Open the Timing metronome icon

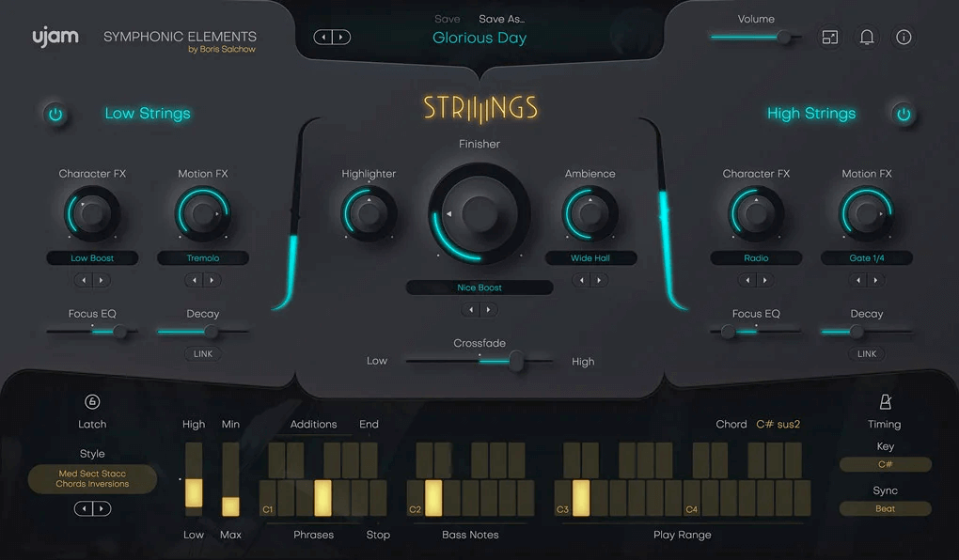884,400
